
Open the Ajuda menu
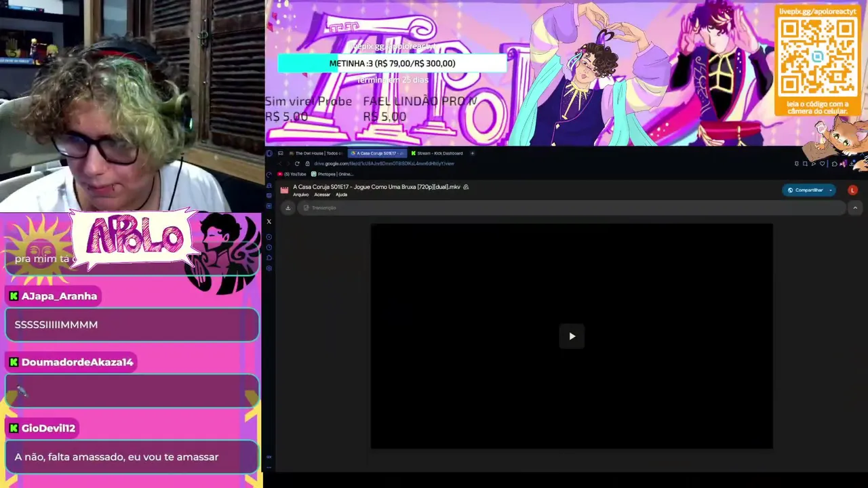point(341,195)
